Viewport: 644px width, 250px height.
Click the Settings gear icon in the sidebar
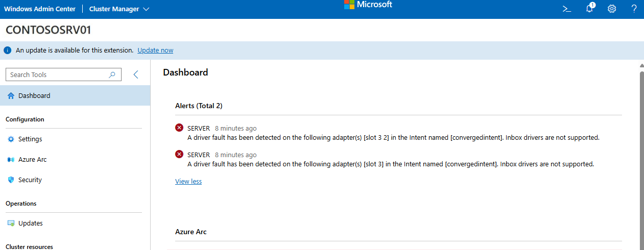[x=11, y=139]
